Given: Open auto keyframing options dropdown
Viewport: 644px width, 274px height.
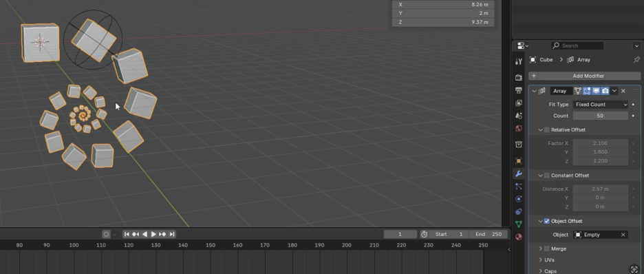Looking at the screenshot, I should point(115,234).
